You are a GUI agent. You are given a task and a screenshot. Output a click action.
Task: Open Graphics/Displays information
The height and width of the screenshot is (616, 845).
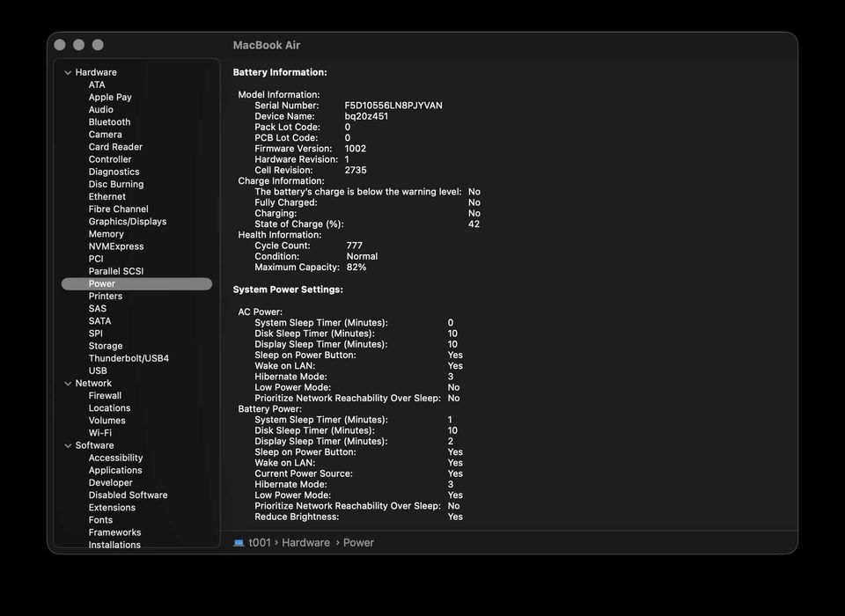point(127,222)
